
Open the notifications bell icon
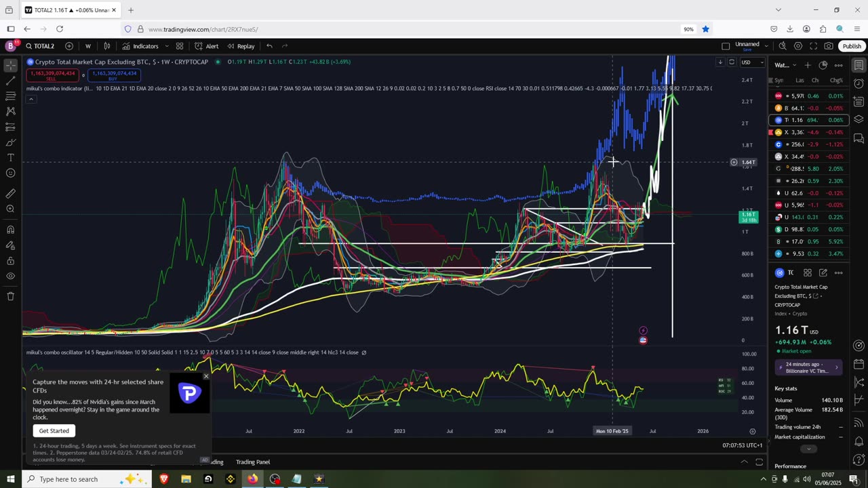[859, 441]
